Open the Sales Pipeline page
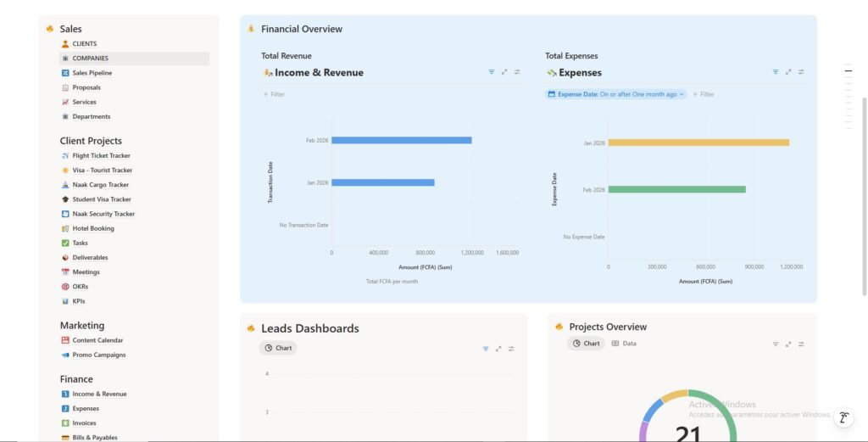This screenshot has width=868, height=442. coord(92,73)
